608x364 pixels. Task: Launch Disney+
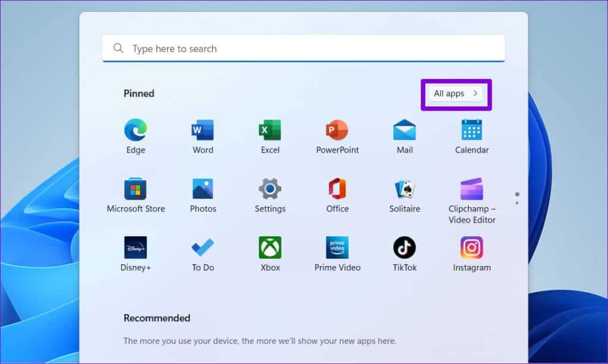pyautogui.click(x=135, y=249)
